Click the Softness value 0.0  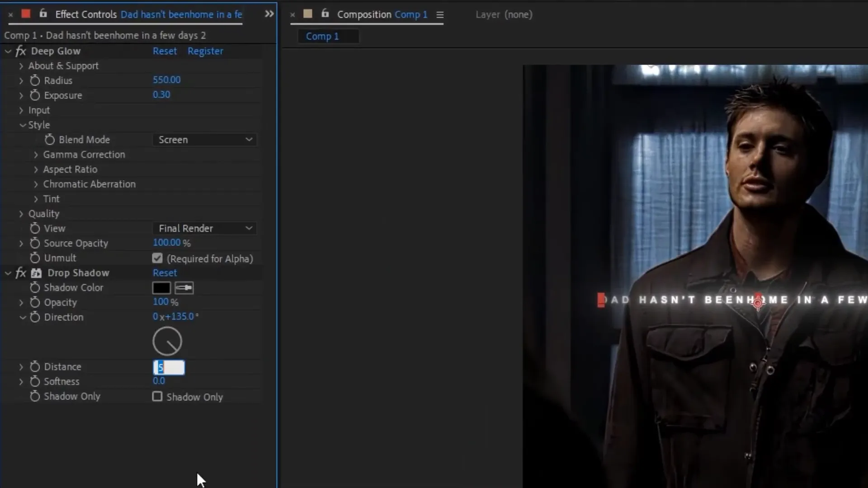(159, 381)
